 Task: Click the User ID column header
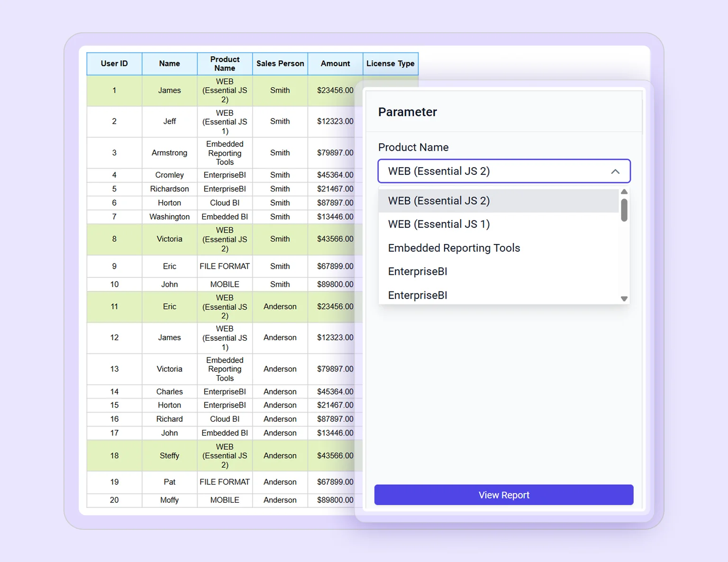coord(114,63)
